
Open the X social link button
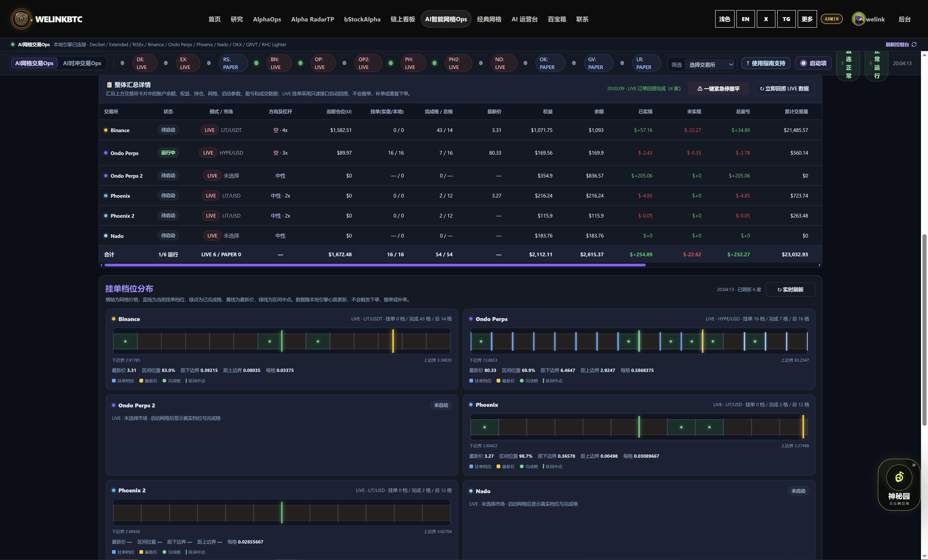tap(766, 19)
